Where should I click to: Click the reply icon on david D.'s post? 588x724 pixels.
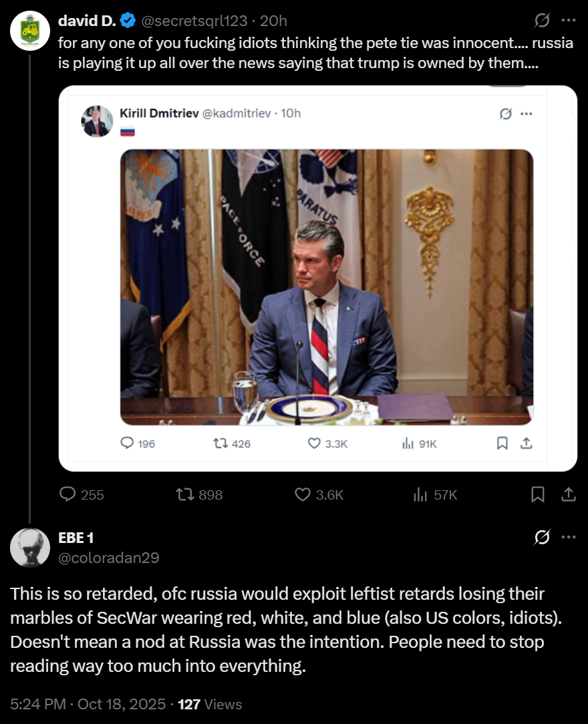click(x=67, y=494)
